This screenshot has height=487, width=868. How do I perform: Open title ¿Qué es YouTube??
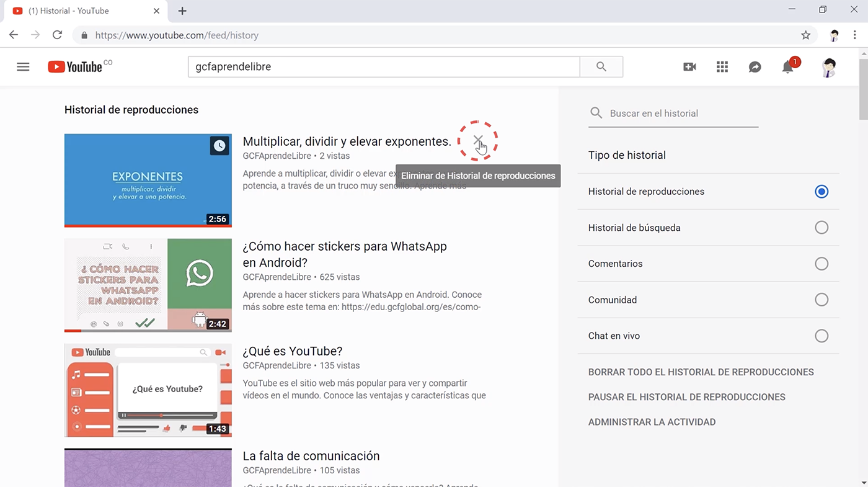pos(293,351)
